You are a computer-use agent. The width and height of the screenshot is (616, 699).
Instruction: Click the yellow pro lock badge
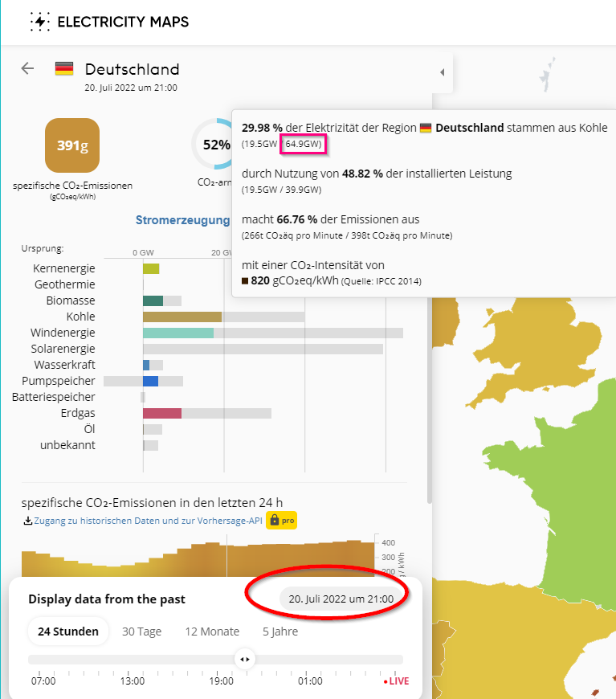point(281,521)
